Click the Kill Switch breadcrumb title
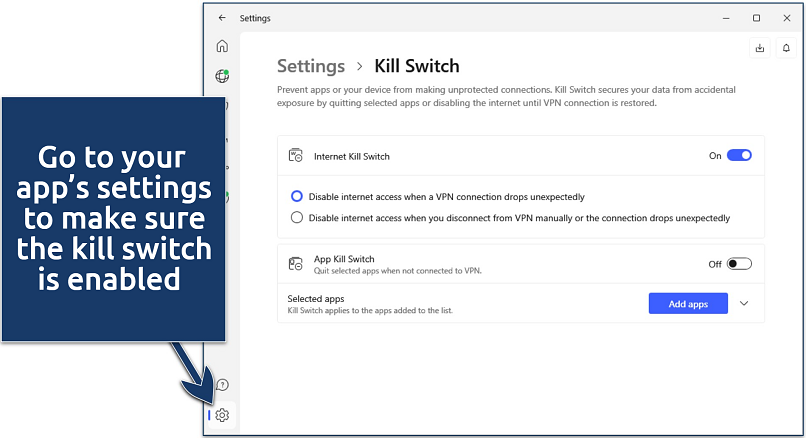The image size is (806, 438). [x=417, y=66]
